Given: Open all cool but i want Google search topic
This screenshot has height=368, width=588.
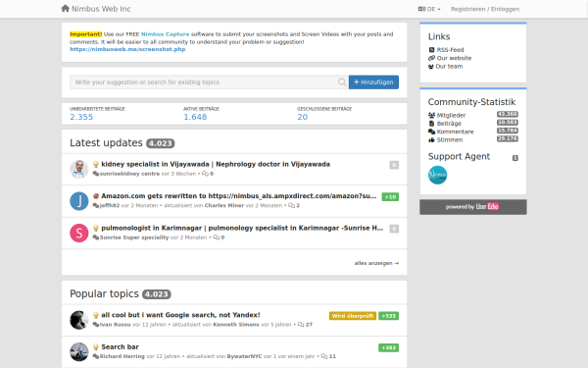Looking at the screenshot, I should coord(180,315).
